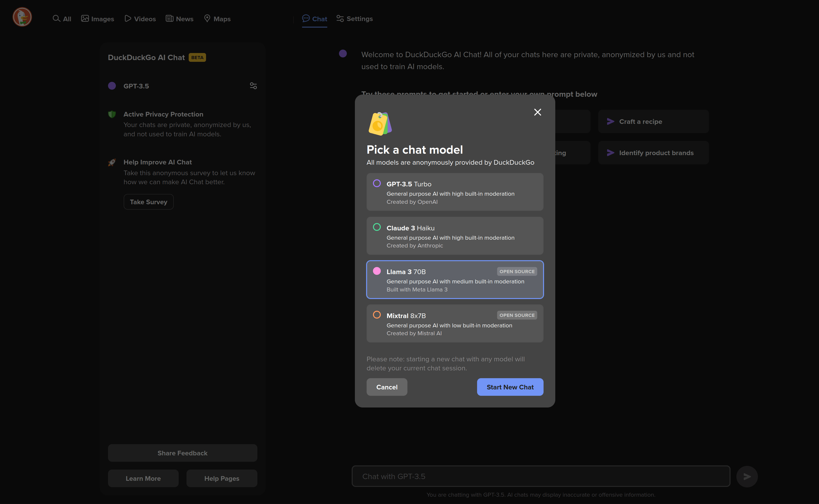Click the rocket icon by Help Improve

(x=112, y=162)
